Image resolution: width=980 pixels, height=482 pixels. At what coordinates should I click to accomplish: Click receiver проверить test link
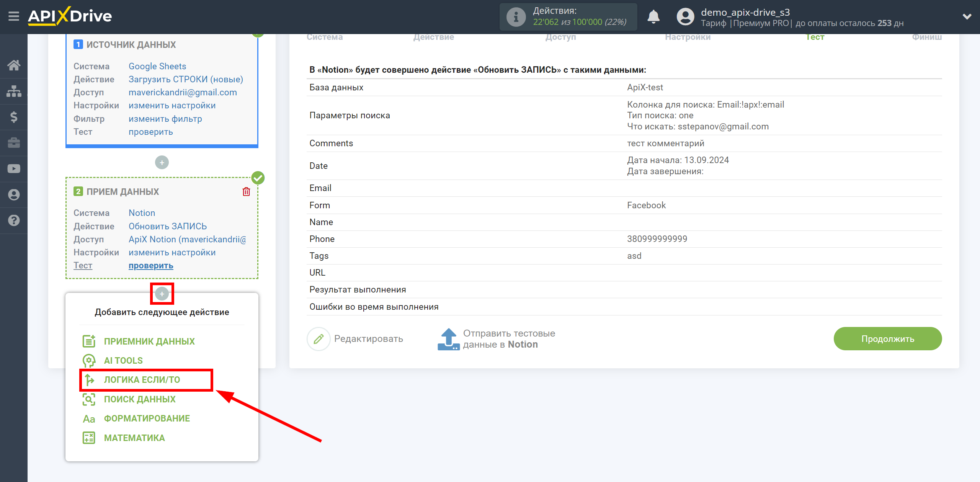click(x=151, y=265)
